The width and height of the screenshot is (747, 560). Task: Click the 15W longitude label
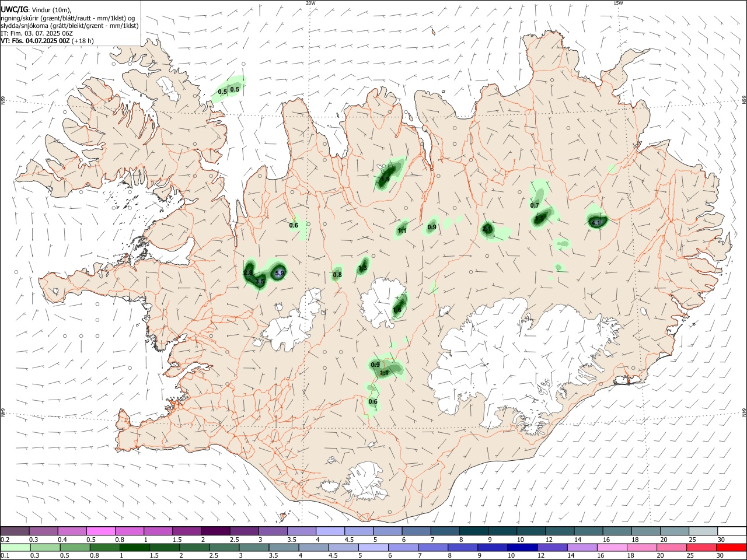tap(618, 3)
